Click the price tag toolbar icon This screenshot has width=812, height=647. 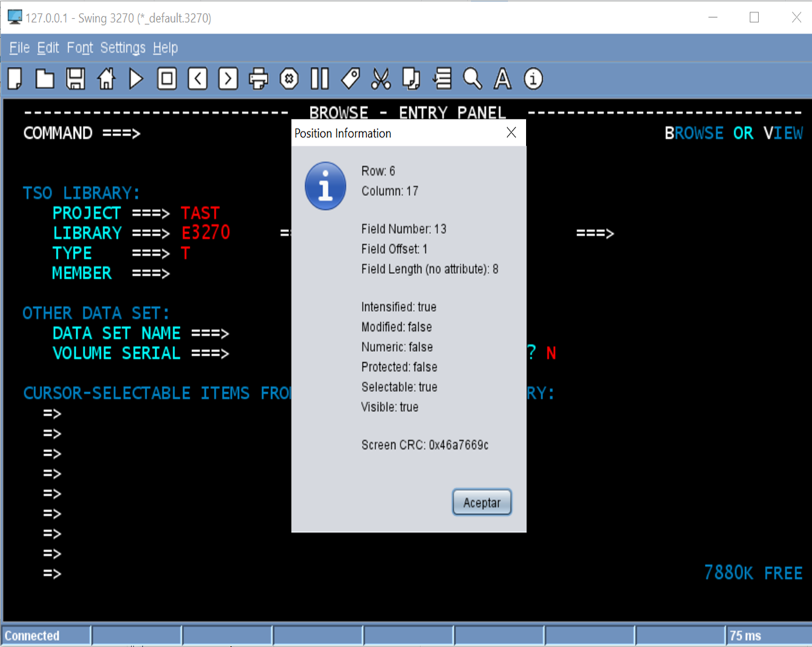pyautogui.click(x=351, y=79)
